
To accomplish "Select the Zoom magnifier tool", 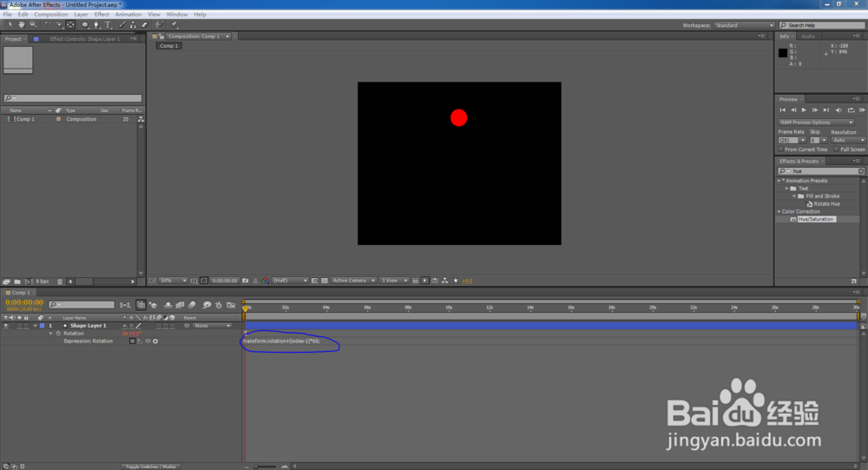I will click(x=33, y=25).
